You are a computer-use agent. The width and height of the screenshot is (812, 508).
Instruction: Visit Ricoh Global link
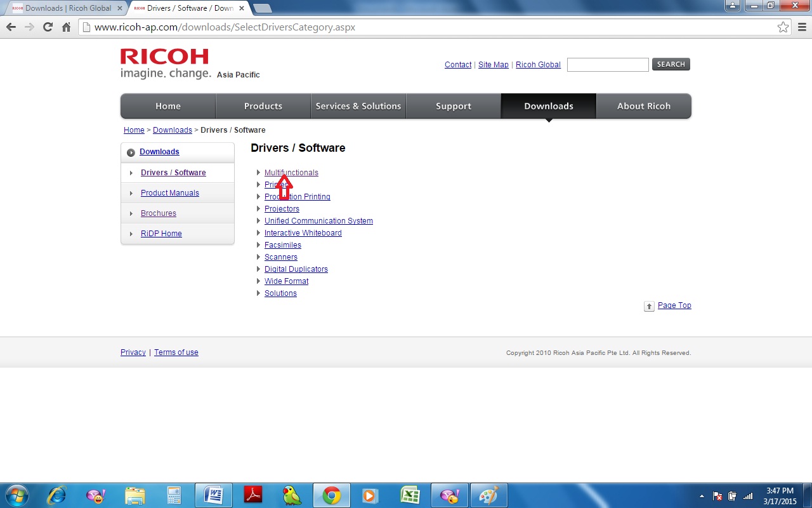point(538,65)
